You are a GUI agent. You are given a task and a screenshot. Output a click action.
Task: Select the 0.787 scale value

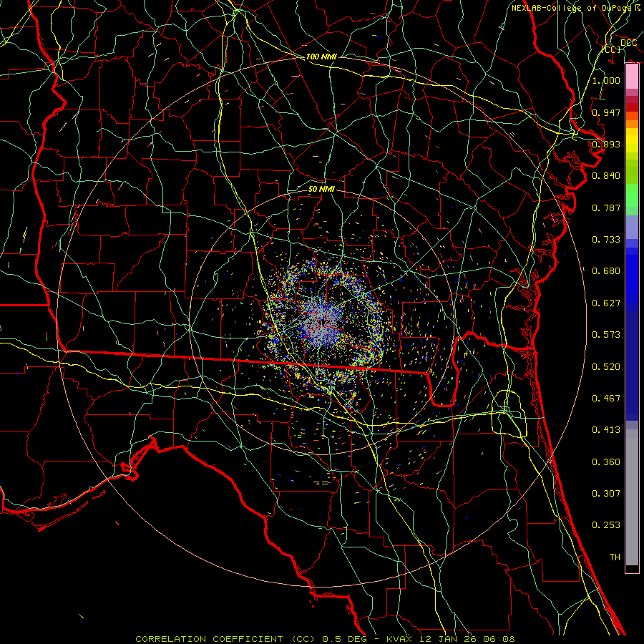pos(606,208)
